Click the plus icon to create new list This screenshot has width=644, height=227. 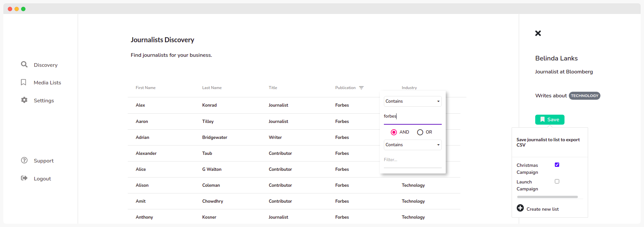click(x=520, y=208)
